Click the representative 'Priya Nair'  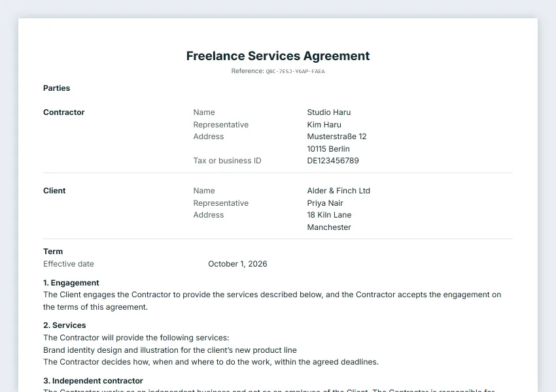[x=325, y=203]
